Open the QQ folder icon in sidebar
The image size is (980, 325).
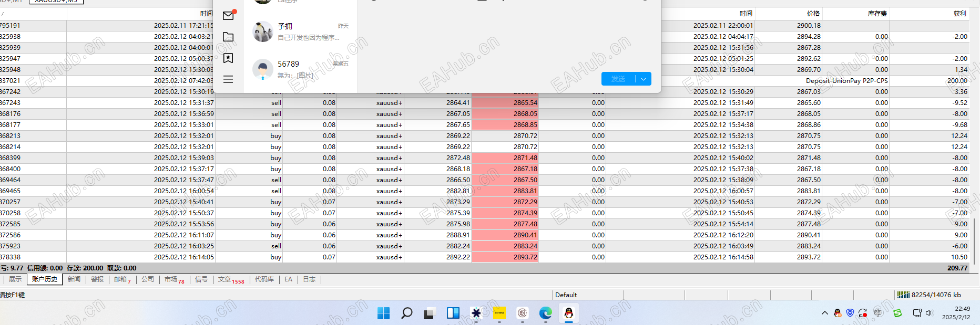228,37
